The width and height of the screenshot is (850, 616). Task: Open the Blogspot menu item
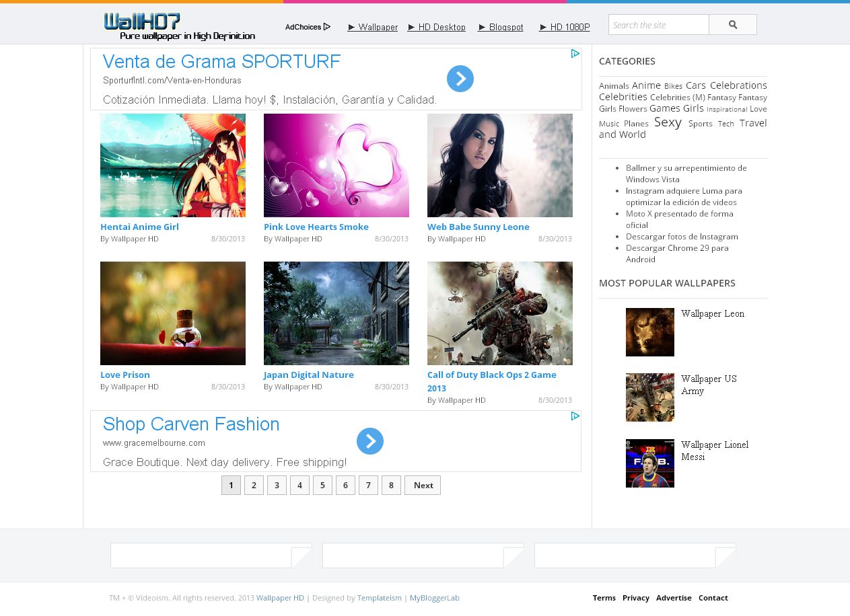pyautogui.click(x=501, y=27)
